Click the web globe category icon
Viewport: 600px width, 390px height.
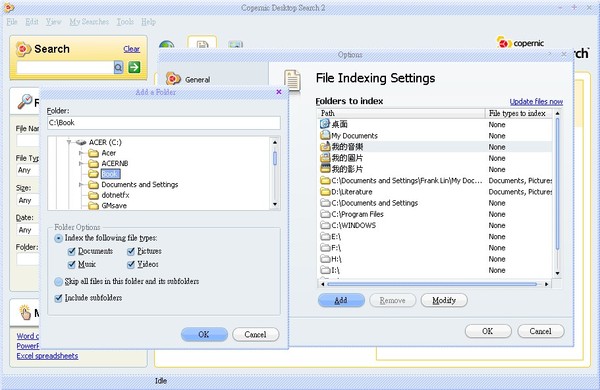167,45
